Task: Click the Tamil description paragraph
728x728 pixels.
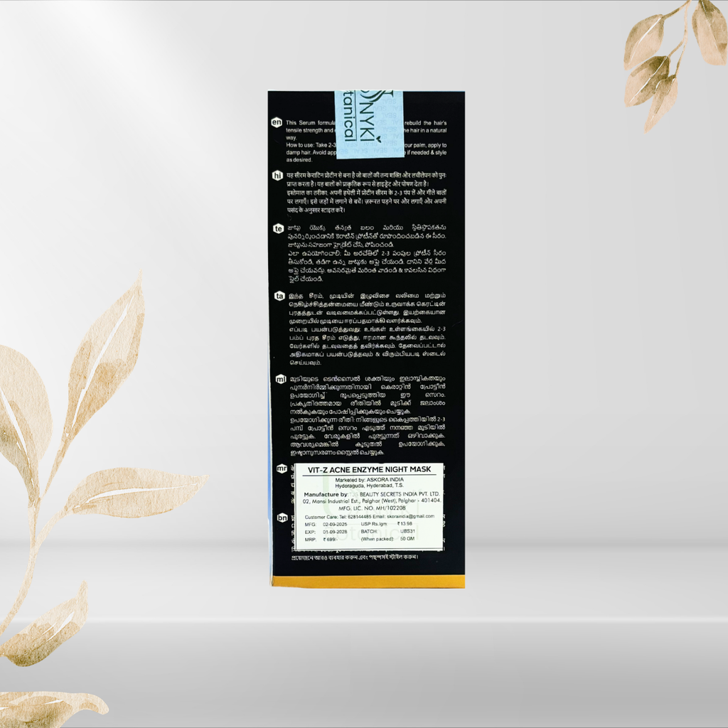Action: pos(368,328)
